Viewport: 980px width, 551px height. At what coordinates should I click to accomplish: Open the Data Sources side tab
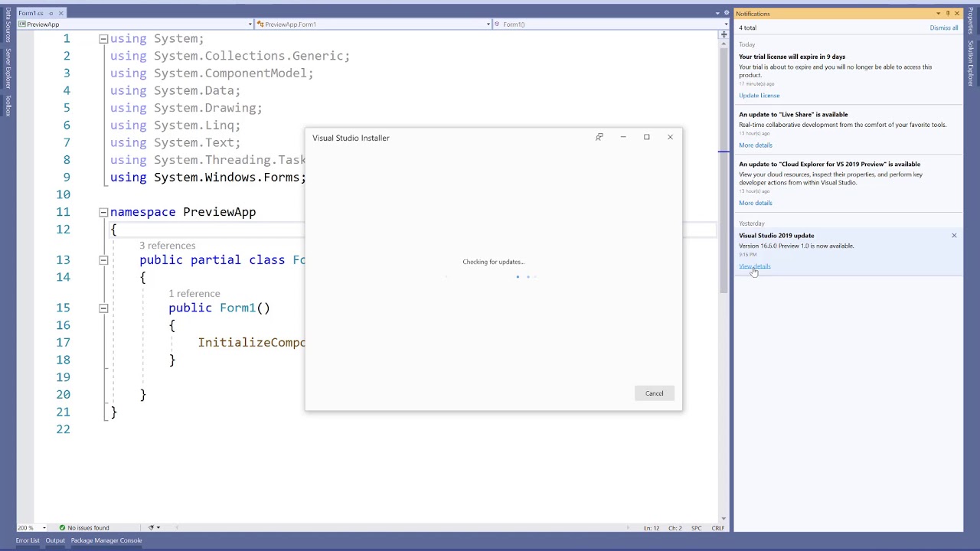(8, 24)
